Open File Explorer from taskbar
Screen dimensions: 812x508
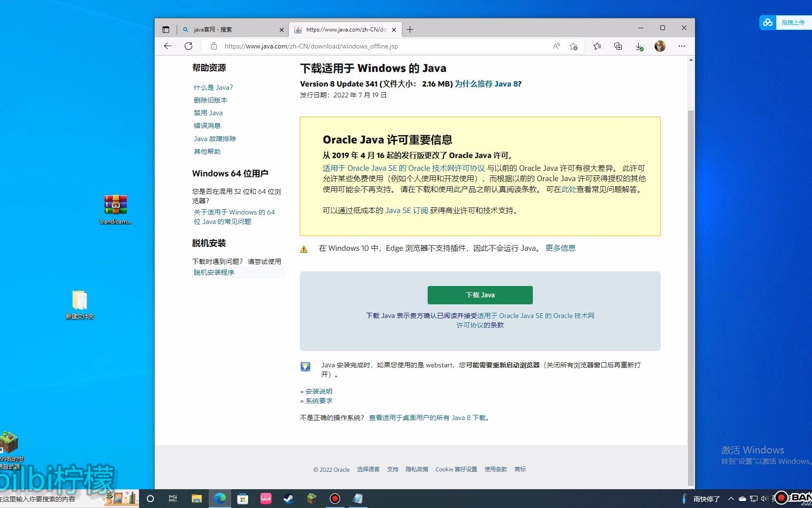click(196, 499)
